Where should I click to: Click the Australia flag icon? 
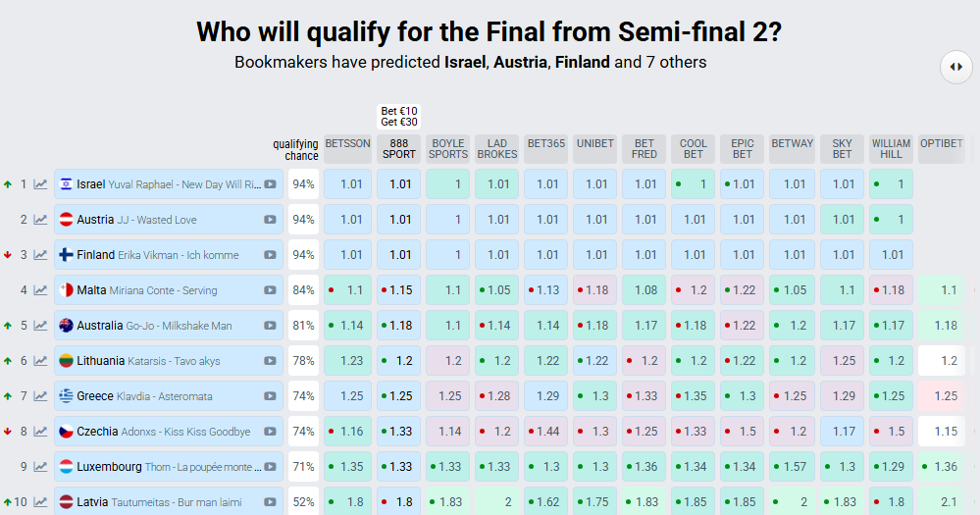pos(66,326)
